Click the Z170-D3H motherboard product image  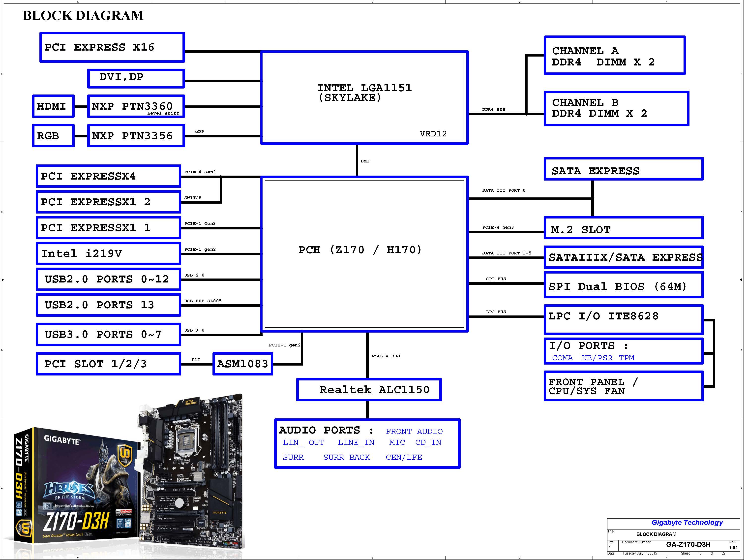coord(128,473)
